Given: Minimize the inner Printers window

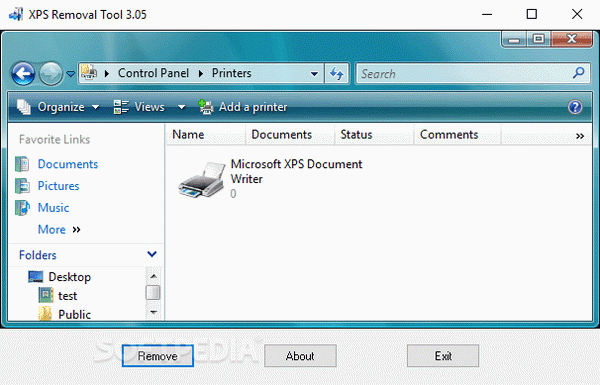Looking at the screenshot, I should tap(514, 39).
